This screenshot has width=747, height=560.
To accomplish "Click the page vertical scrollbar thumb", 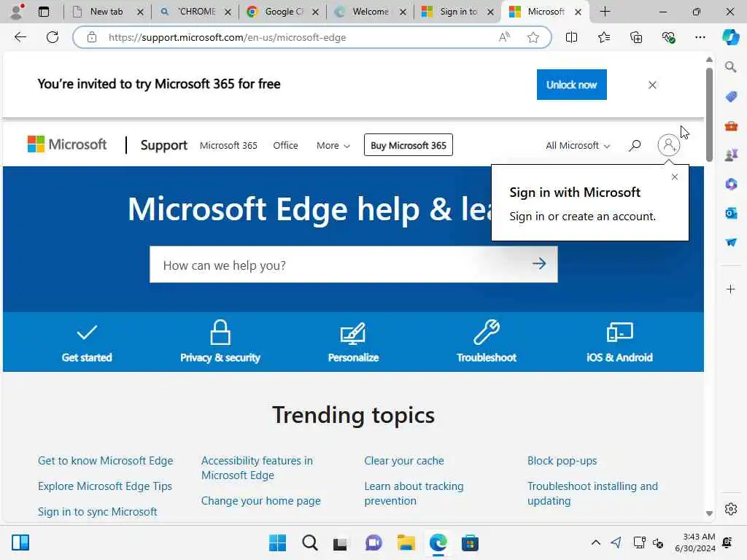I will point(709,114).
